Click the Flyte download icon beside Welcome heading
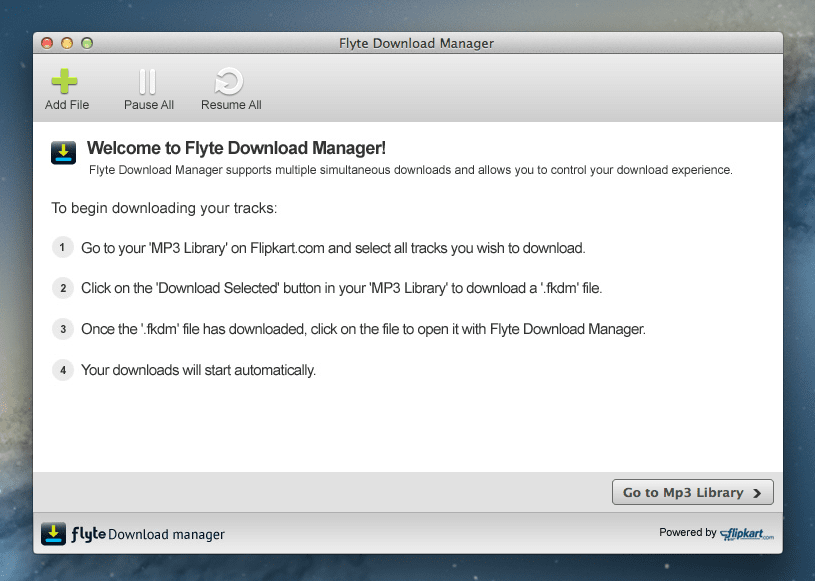This screenshot has height=581, width=815. coord(63,153)
